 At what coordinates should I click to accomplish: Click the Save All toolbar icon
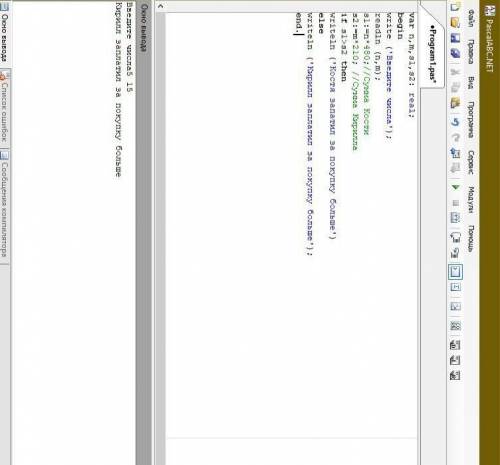coord(455,53)
